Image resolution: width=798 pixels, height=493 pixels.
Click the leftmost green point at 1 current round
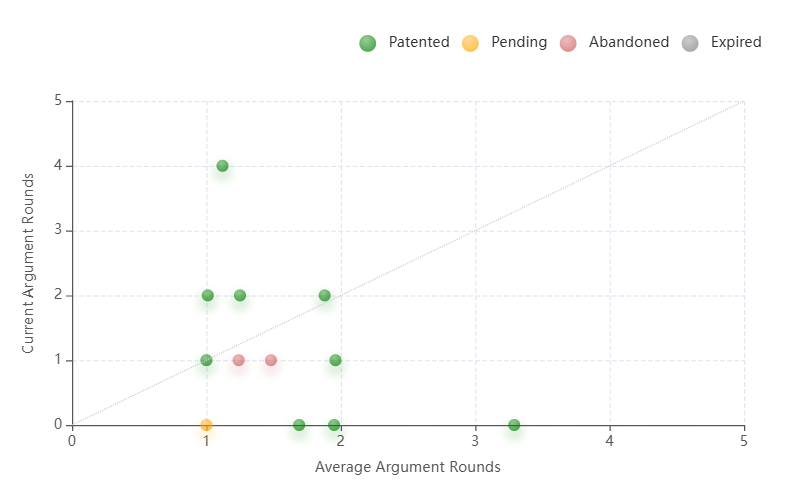click(x=206, y=360)
